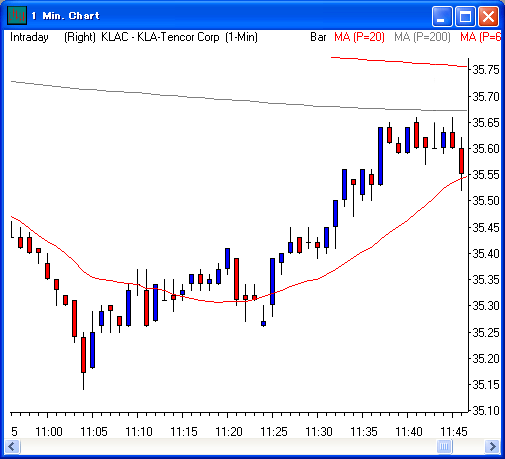
Task: Click the 11:10 time axis label
Action: 139,432
